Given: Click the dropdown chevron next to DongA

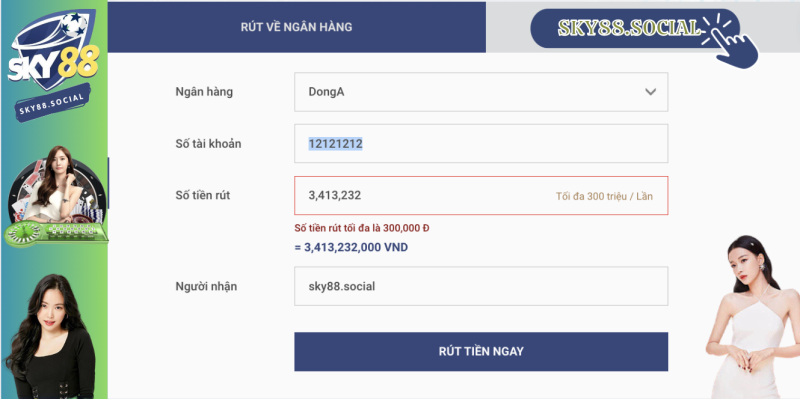Looking at the screenshot, I should (650, 92).
